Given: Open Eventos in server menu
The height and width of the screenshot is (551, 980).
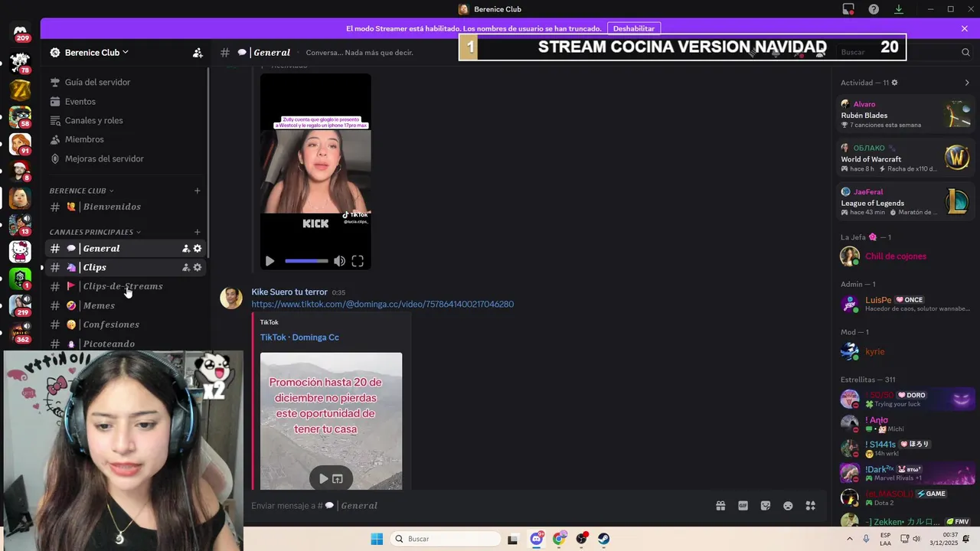Looking at the screenshot, I should click(126, 101).
